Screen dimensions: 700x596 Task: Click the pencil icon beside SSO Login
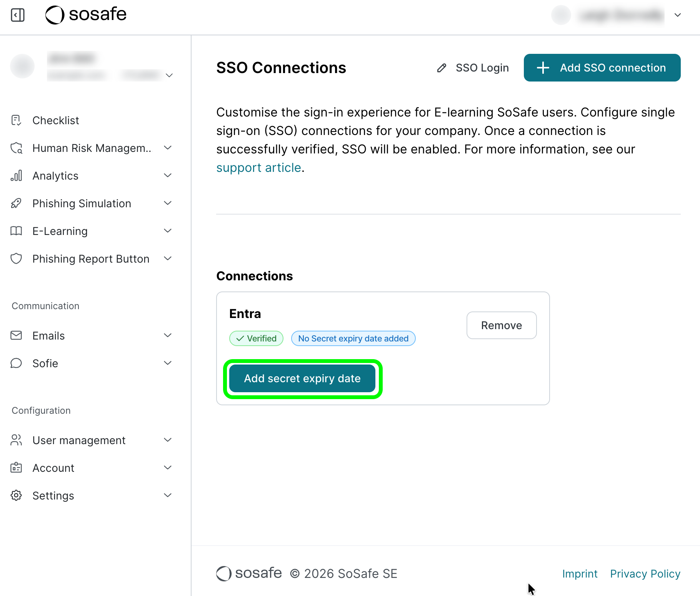point(442,68)
